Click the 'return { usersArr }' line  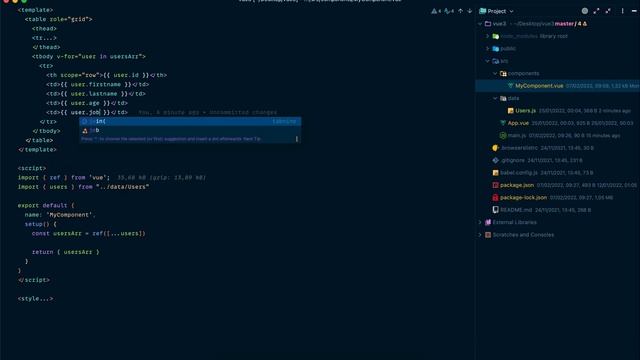(66, 252)
